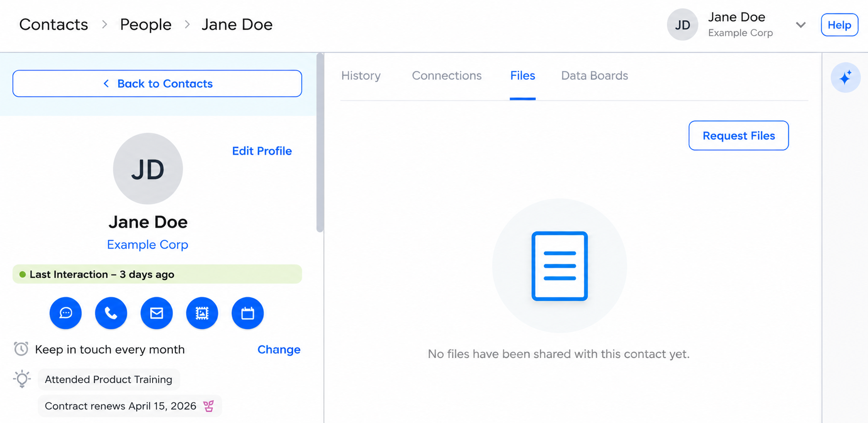Select the Files tab
The width and height of the screenshot is (868, 423).
pos(523,76)
